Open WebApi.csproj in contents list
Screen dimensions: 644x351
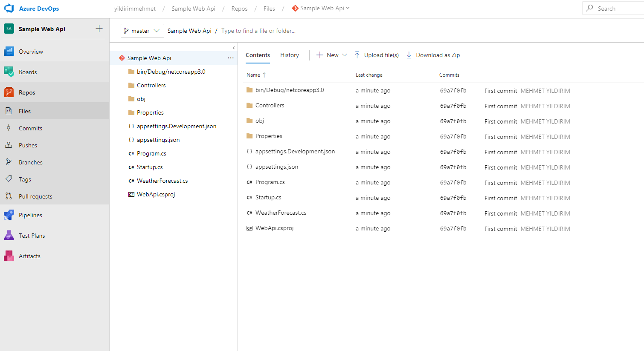(274, 228)
